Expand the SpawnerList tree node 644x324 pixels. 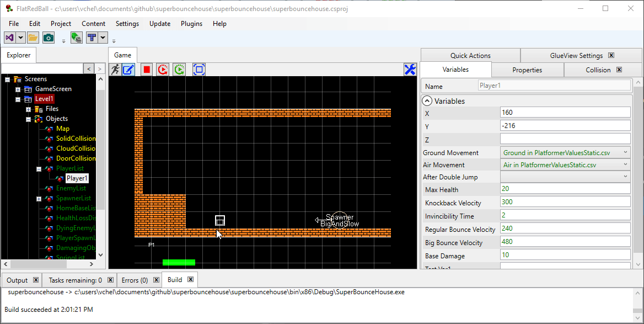(39, 199)
